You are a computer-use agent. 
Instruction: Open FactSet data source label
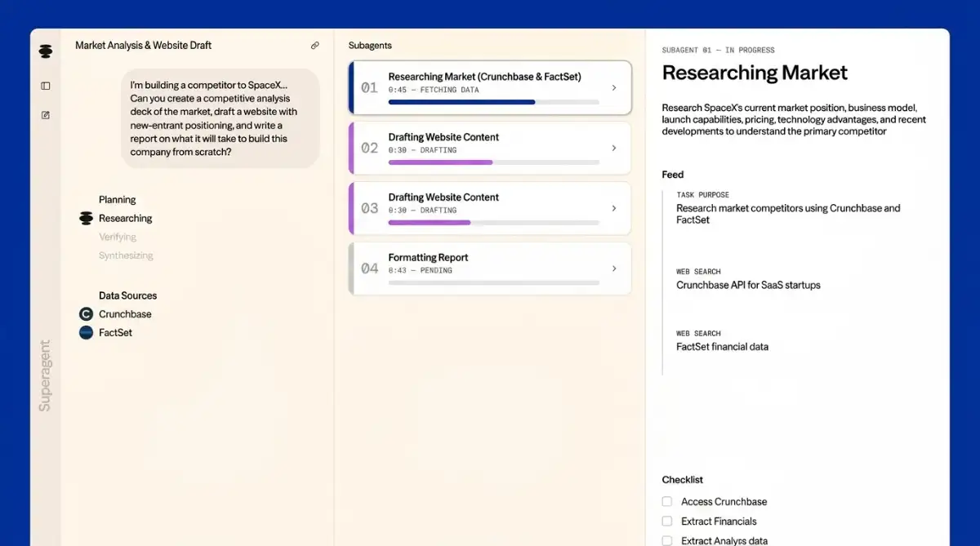115,333
